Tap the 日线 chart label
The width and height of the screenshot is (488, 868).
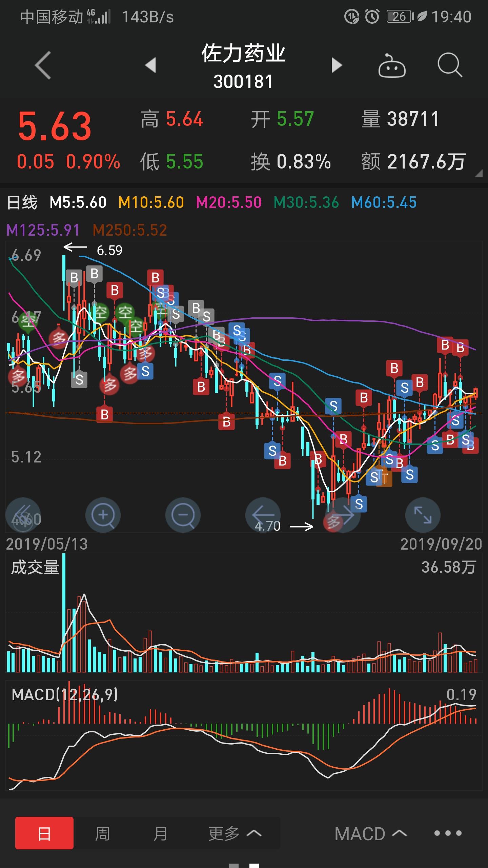click(22, 202)
